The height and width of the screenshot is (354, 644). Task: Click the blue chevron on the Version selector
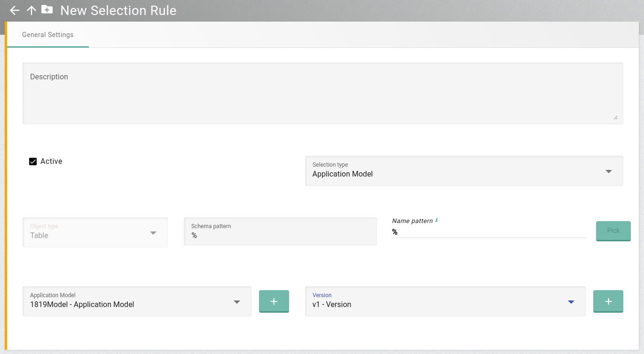point(571,302)
